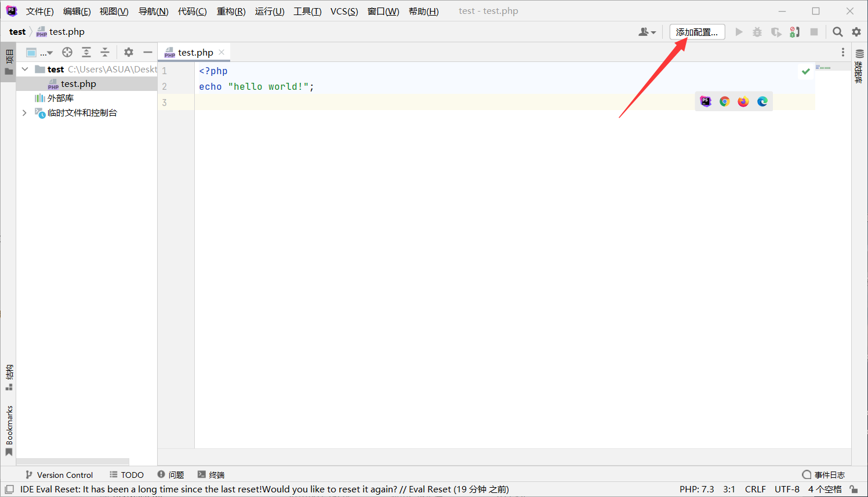This screenshot has width=868, height=497.
Task: Open IDE settings gear in top toolbar
Action: pyautogui.click(x=856, y=32)
